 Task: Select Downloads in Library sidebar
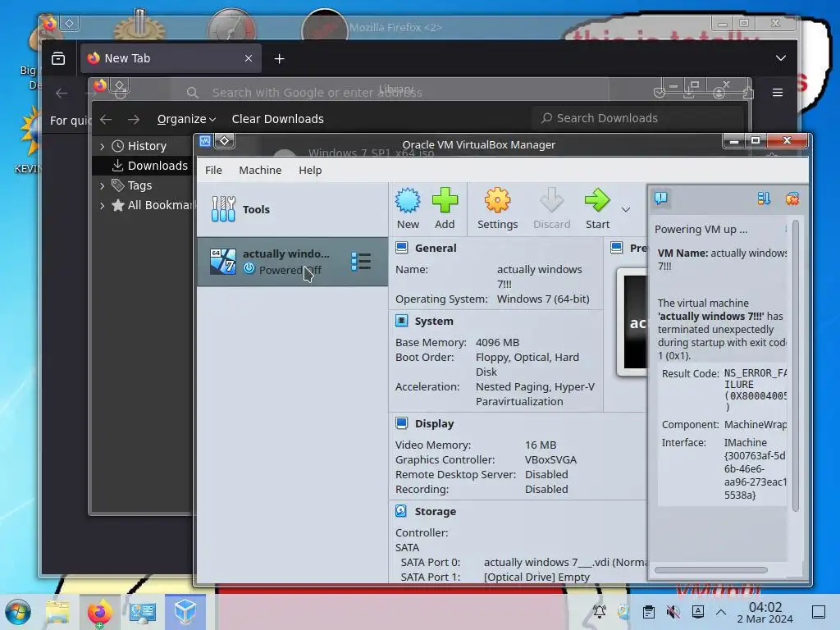pos(143,166)
